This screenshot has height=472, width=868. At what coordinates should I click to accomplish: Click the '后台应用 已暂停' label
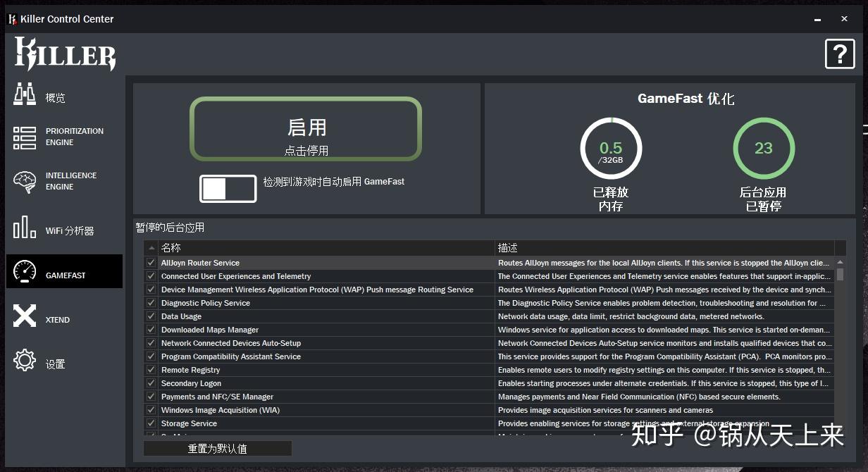pos(763,199)
